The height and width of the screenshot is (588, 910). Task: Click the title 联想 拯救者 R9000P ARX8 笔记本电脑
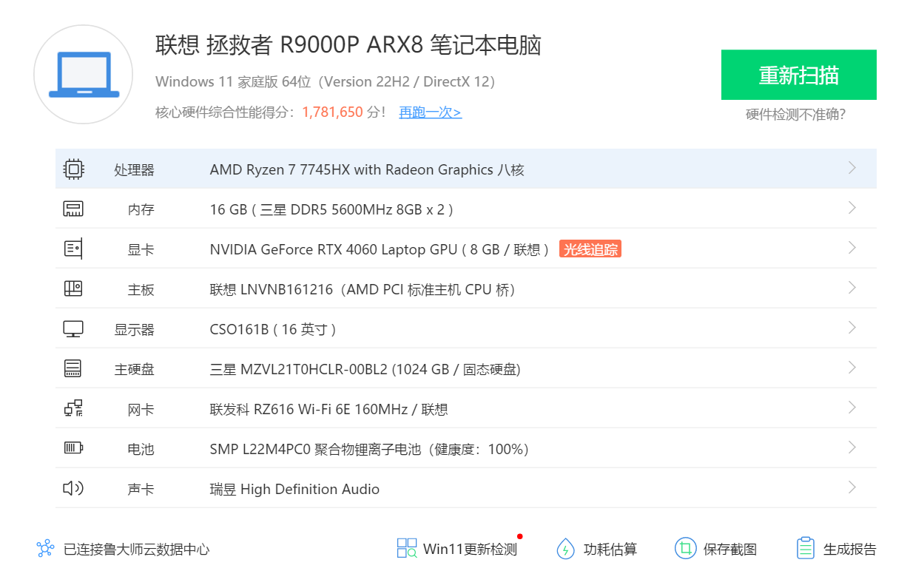tap(348, 45)
